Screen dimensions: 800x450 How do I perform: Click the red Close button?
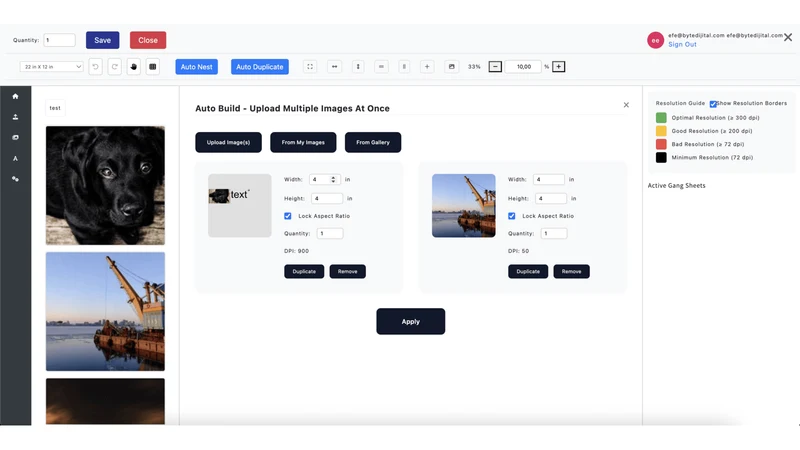click(x=148, y=40)
